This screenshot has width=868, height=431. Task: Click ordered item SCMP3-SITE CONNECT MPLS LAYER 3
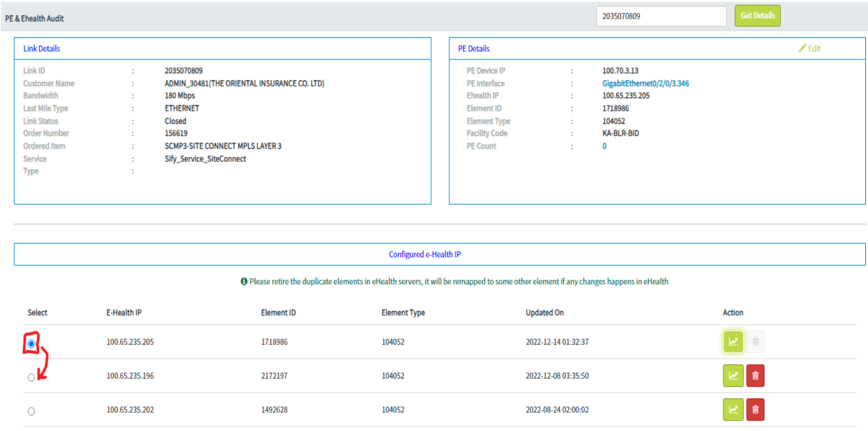point(223,146)
